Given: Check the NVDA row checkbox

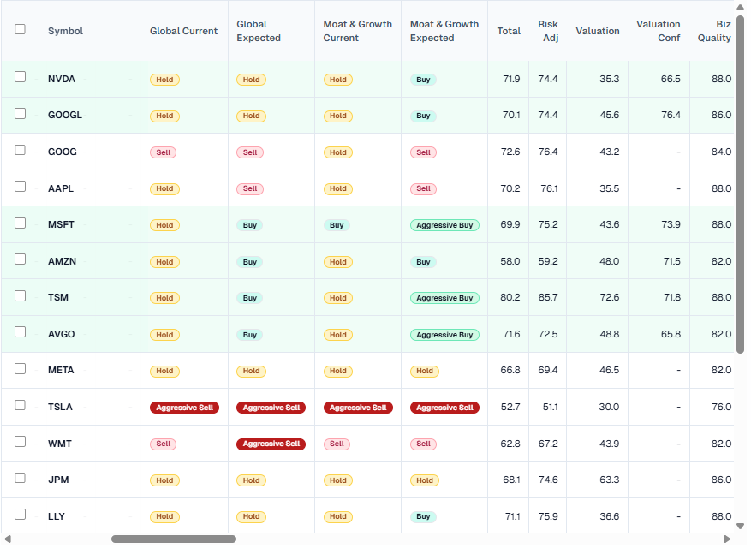Looking at the screenshot, I should click(x=21, y=77).
